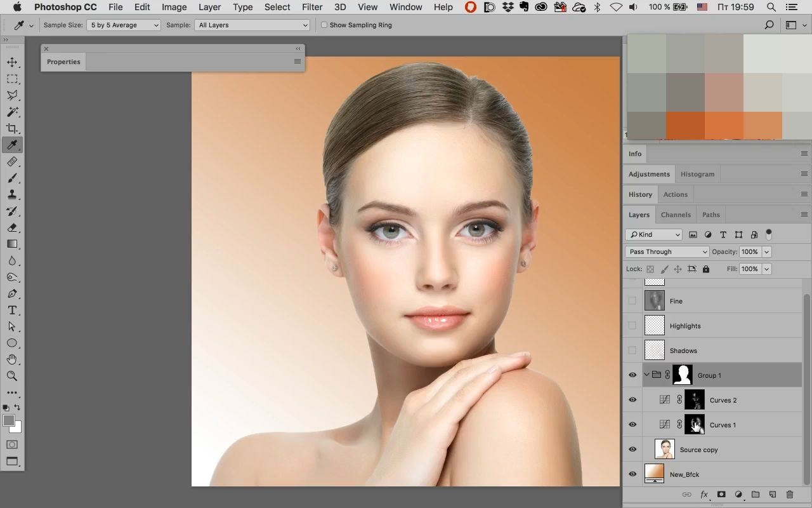This screenshot has height=508, width=812.
Task: Swap foreground and background colors
Action: 17,408
